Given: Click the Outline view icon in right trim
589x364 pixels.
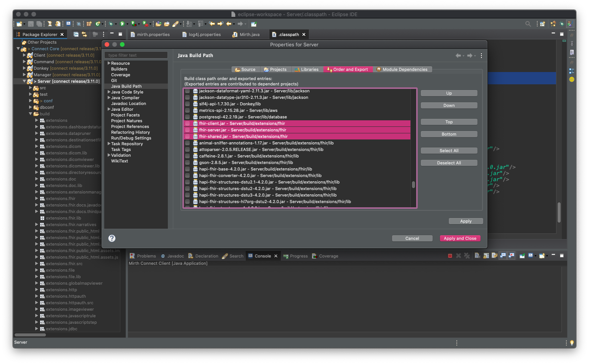Looking at the screenshot, I should [x=572, y=71].
